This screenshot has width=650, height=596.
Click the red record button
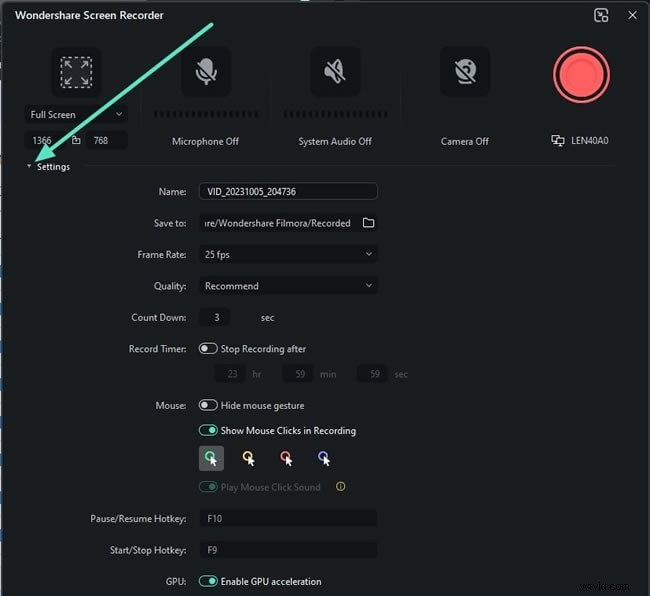581,76
